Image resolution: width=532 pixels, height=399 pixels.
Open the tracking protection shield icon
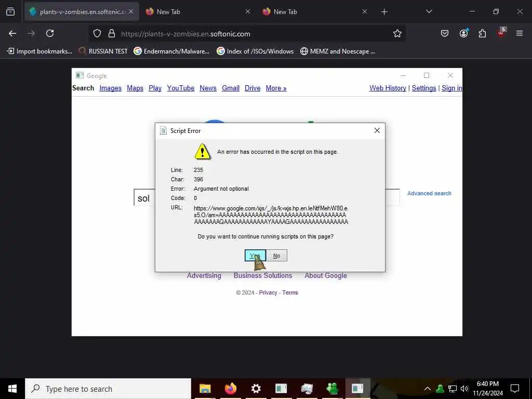[x=97, y=34]
